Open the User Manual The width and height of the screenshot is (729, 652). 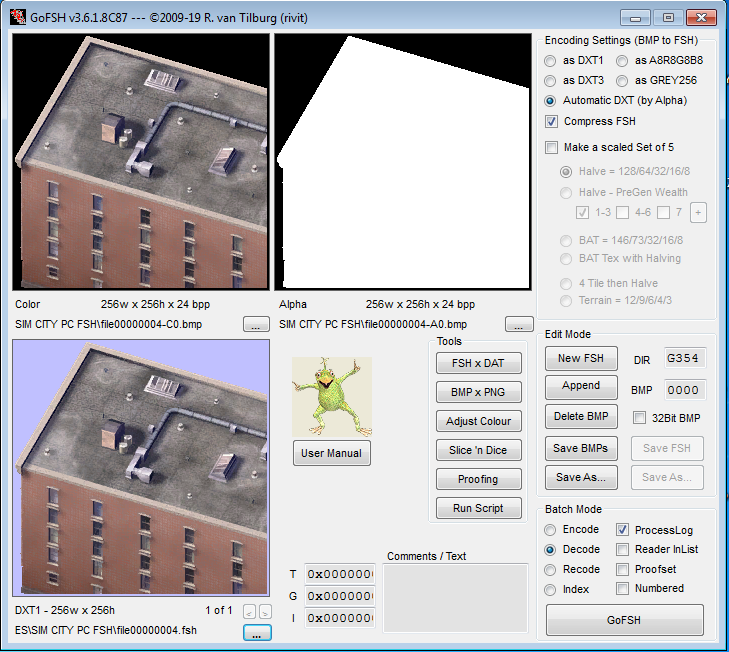tap(331, 453)
